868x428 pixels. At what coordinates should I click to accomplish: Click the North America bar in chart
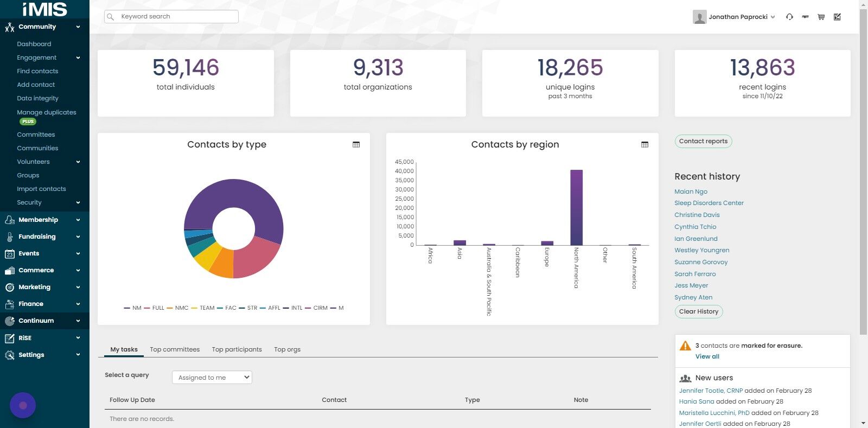pyautogui.click(x=576, y=208)
